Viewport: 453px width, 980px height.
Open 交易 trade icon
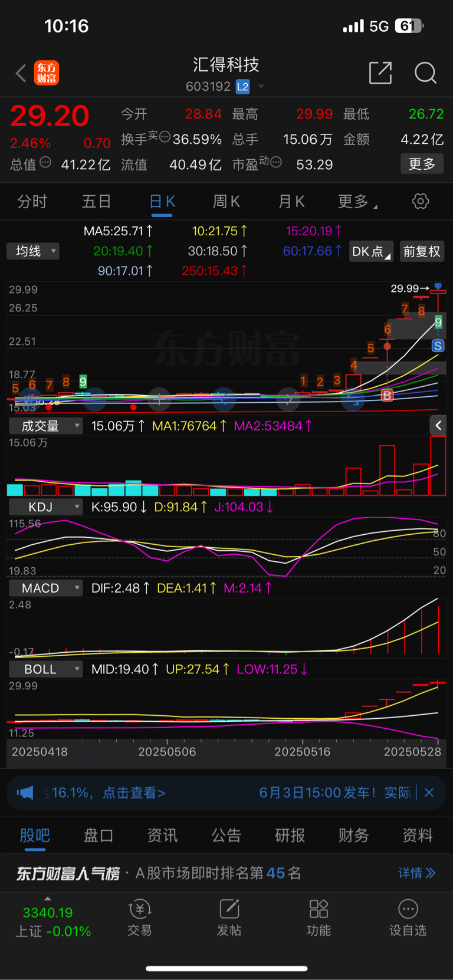pos(140,918)
